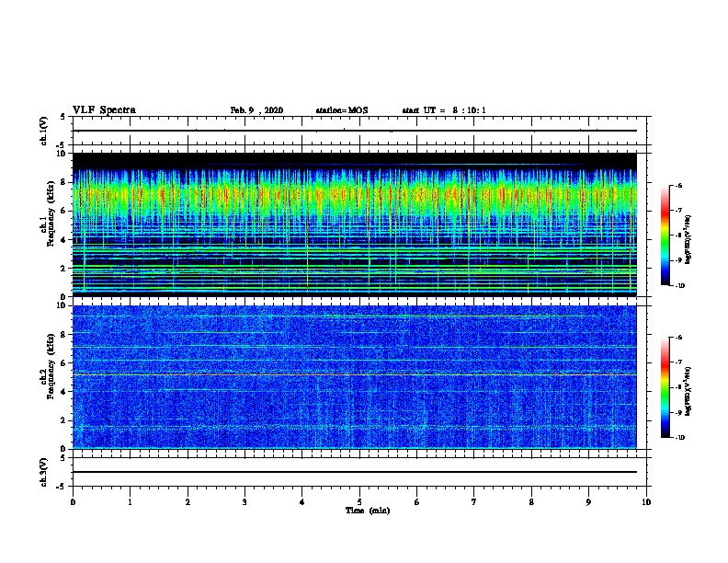Click time axis tick label "5"
728x563 pixels.
[359, 501]
